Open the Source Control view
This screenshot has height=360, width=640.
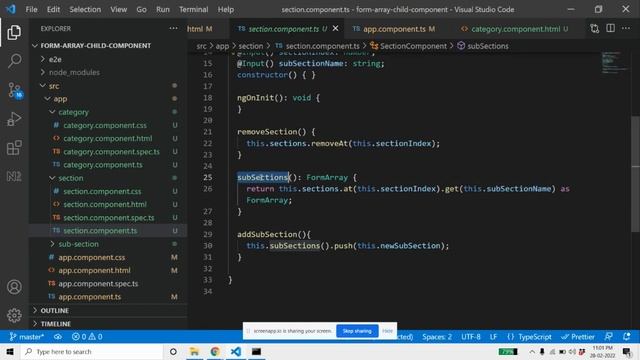[15, 90]
